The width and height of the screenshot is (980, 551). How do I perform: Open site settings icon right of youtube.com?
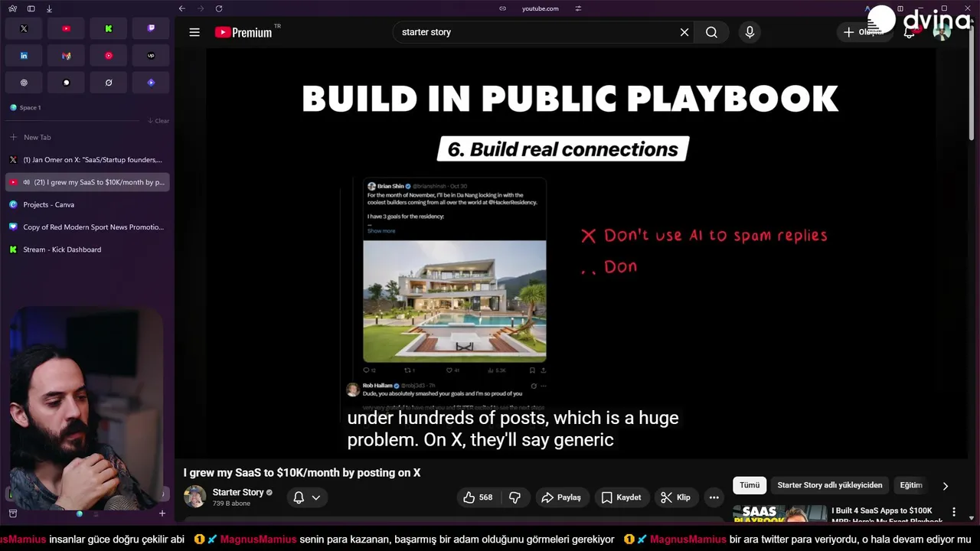(578, 8)
